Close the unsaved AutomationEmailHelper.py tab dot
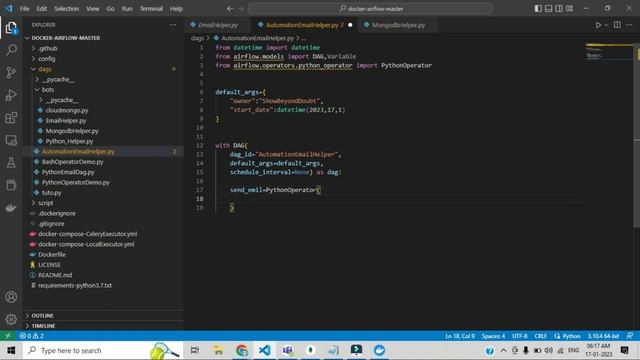 coord(350,25)
